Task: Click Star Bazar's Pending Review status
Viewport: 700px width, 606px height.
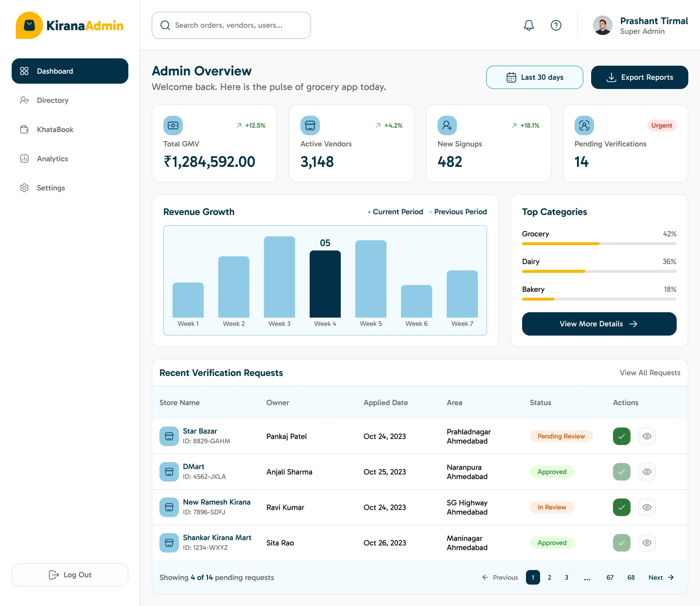Action: pos(561,436)
